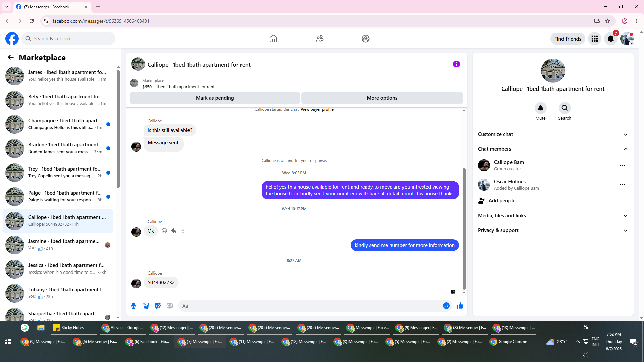Image resolution: width=644 pixels, height=362 pixels.
Task: Open the Facebook logo home link
Action: tap(12, 39)
